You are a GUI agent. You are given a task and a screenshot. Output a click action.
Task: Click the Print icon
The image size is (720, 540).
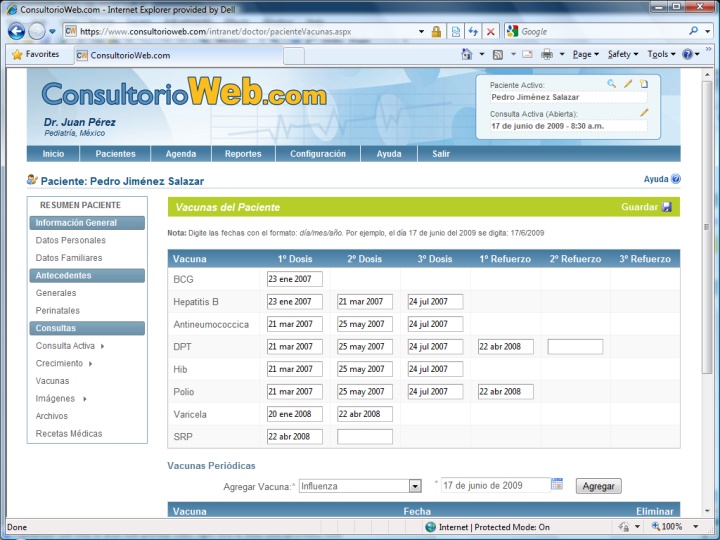(547, 54)
